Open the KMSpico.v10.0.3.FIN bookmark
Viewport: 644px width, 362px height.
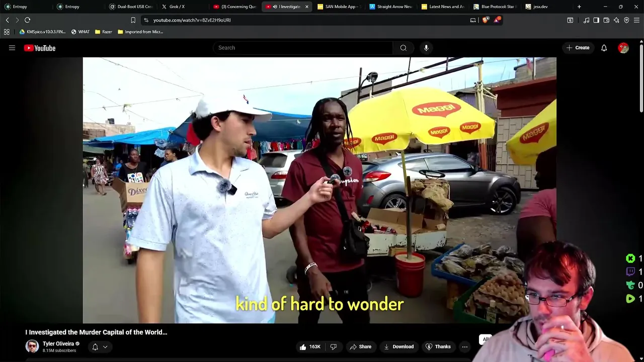[42, 32]
